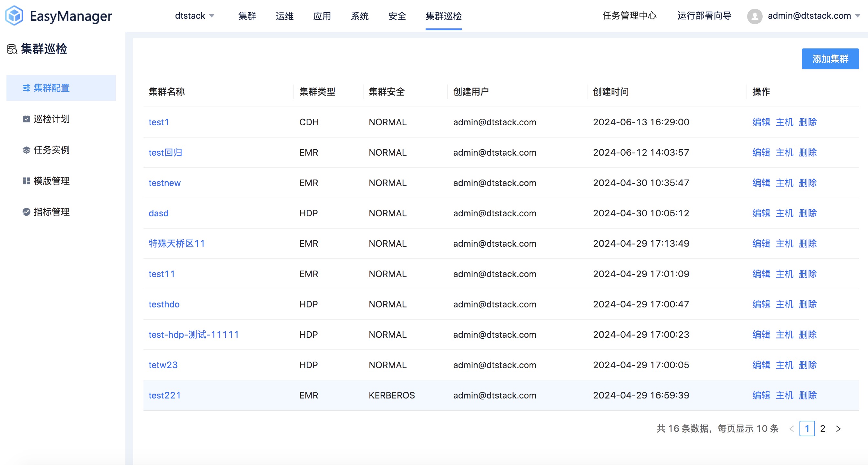Viewport: 868px width, 465px height.
Task: Click 集群名称 column header
Action: 167,92
